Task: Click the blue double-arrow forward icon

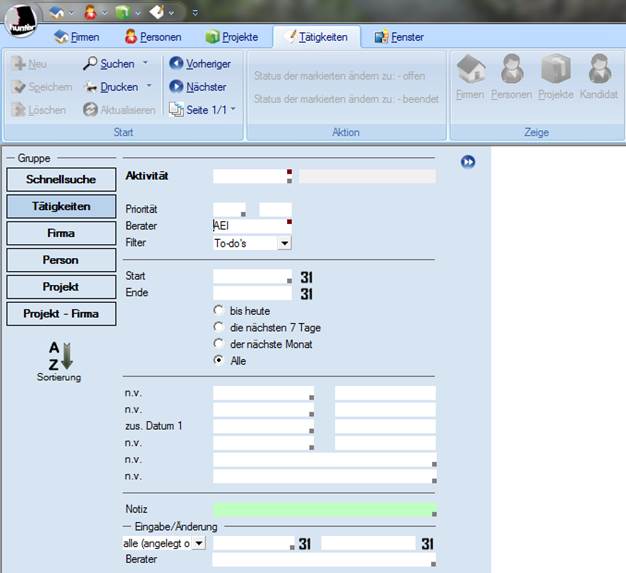Action: point(468,162)
